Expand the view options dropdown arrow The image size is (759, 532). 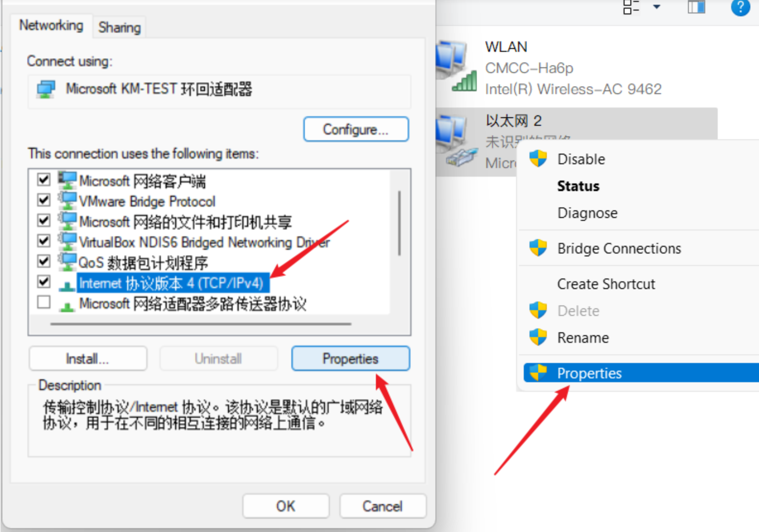(657, 7)
